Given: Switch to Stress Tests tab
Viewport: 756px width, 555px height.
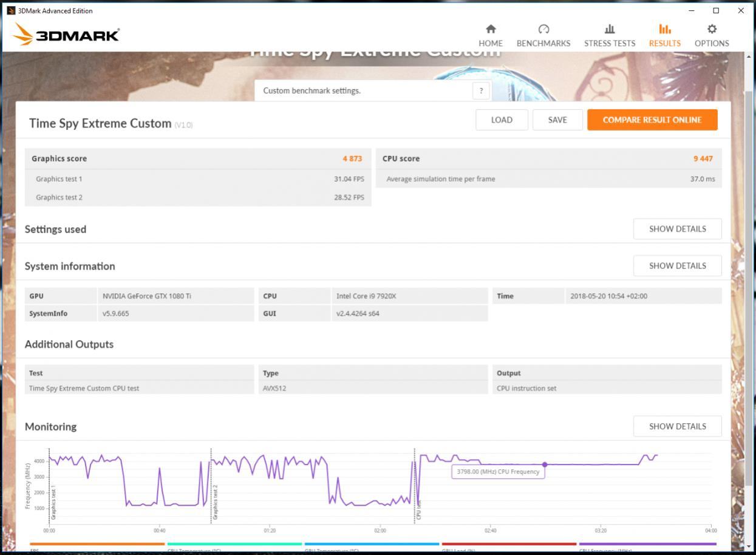Looking at the screenshot, I should point(610,35).
